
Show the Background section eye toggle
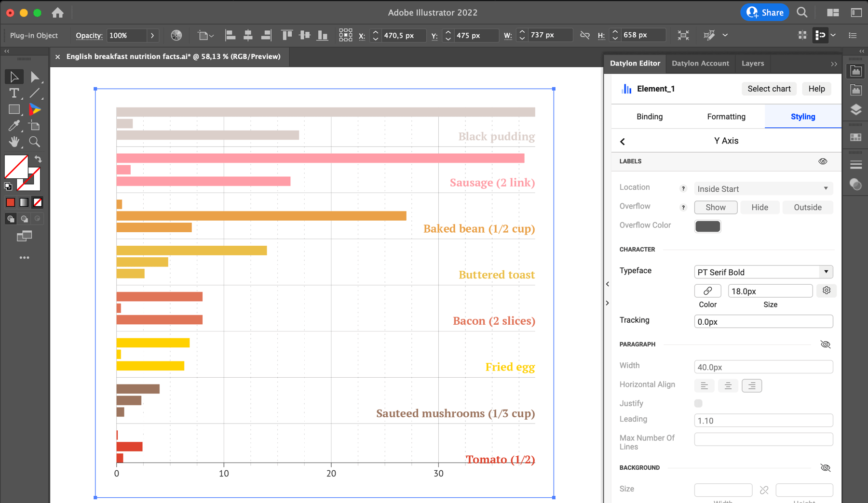click(826, 467)
